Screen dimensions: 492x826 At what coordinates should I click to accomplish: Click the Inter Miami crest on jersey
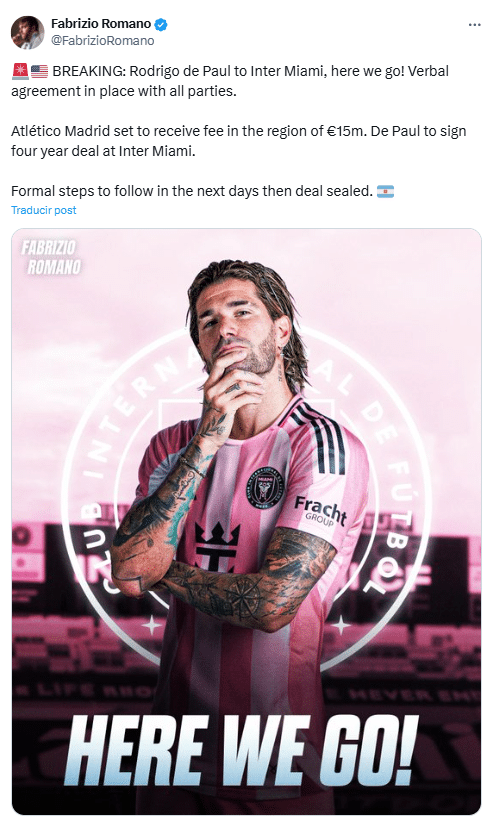tap(266, 487)
